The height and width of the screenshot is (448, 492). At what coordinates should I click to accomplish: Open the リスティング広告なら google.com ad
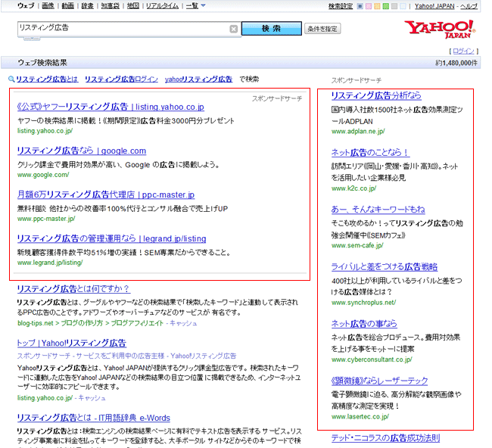coord(82,151)
